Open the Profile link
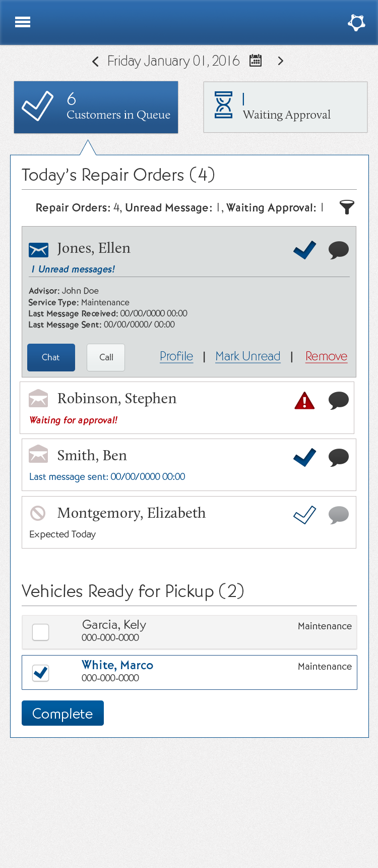The image size is (378, 868). 176,356
